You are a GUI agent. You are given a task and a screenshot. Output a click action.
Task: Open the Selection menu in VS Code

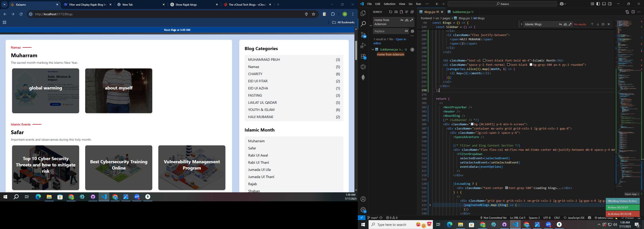pyautogui.click(x=389, y=4)
